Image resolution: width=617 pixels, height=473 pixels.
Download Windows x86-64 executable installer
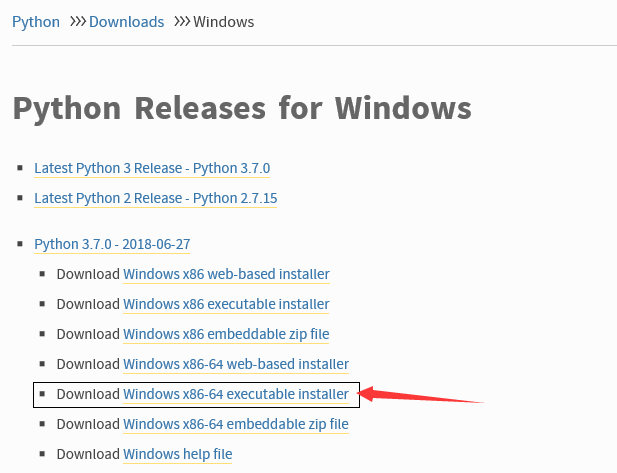tap(236, 394)
